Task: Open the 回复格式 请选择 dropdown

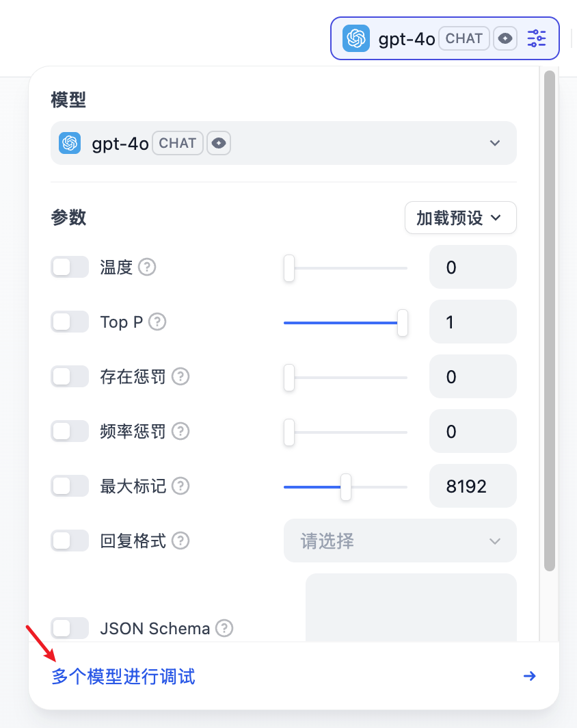Action: (400, 541)
